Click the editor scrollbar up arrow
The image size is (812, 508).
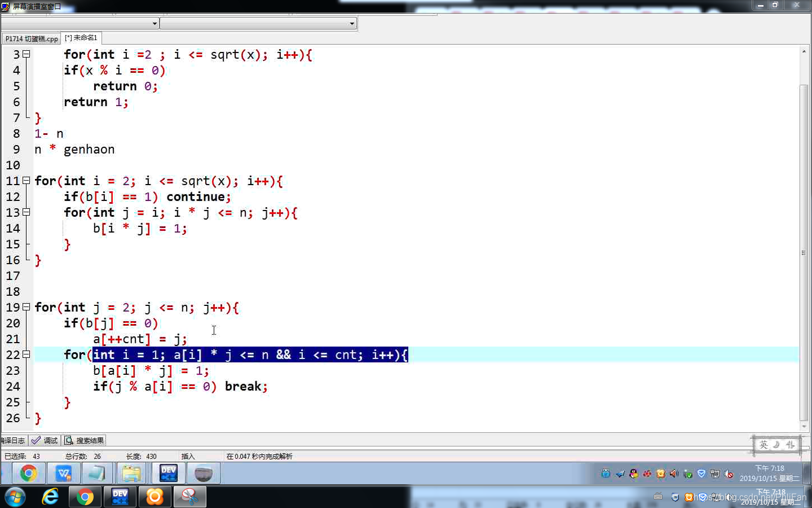point(804,51)
